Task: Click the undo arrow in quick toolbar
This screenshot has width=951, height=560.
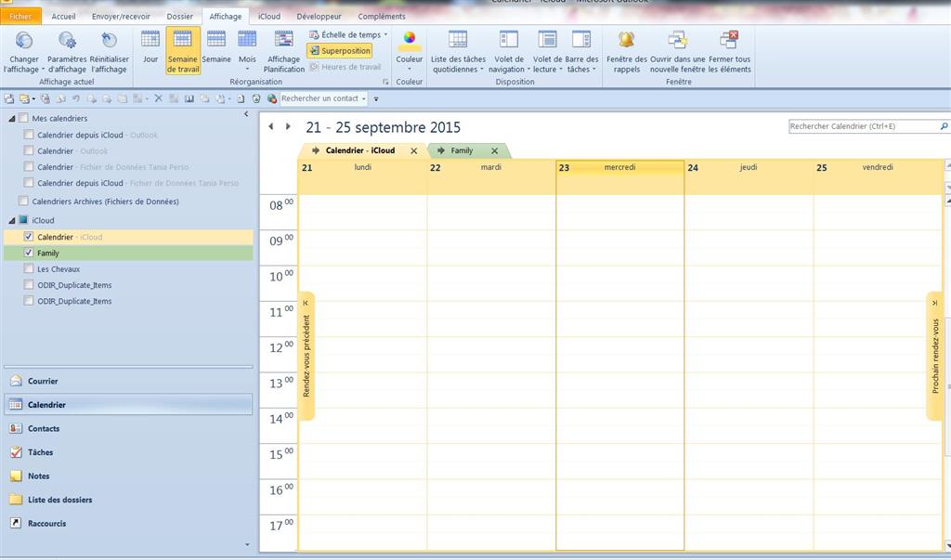Action: point(76,98)
